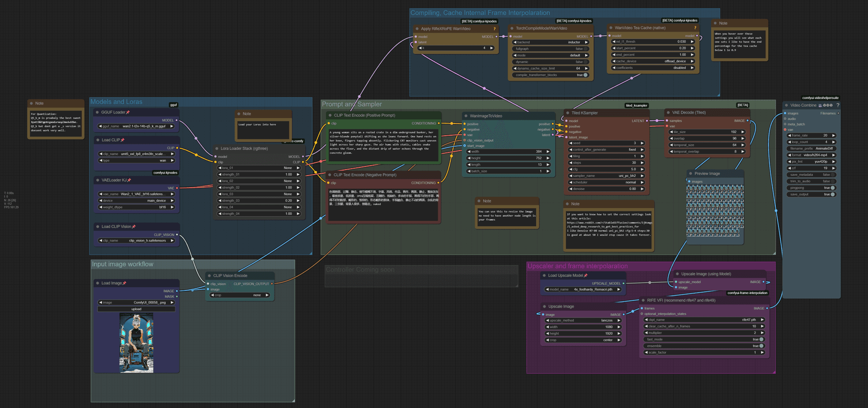Click the question mark on Video Combine node
The image size is (868, 408).
click(x=838, y=105)
